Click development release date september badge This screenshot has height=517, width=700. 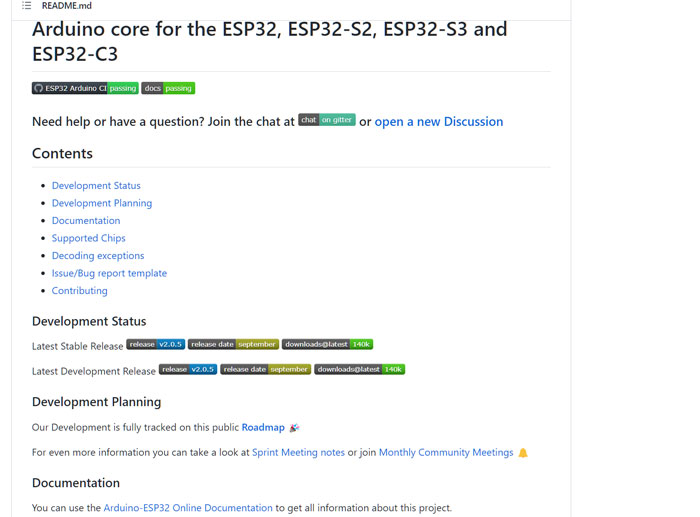tap(266, 369)
